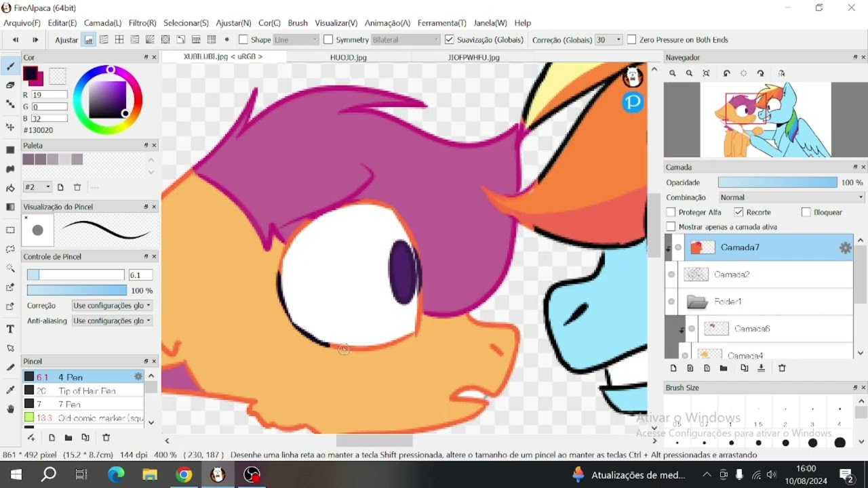Flip canvas view icon in Navigator

click(781, 73)
